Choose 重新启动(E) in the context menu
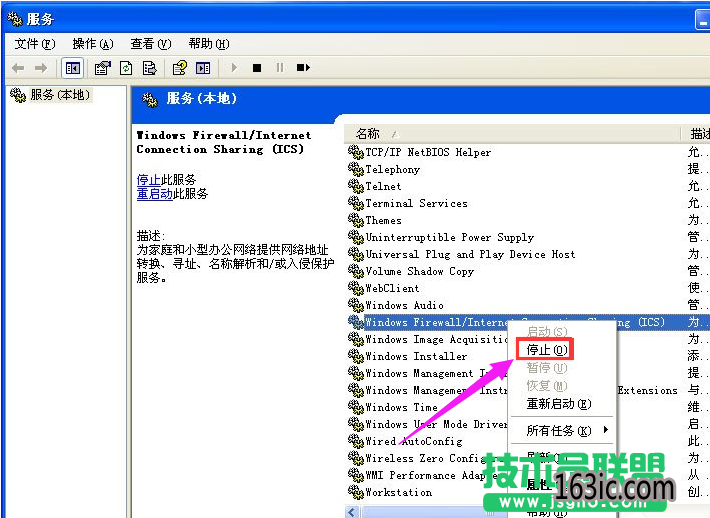Image resolution: width=710 pixels, height=518 pixels. (x=559, y=403)
